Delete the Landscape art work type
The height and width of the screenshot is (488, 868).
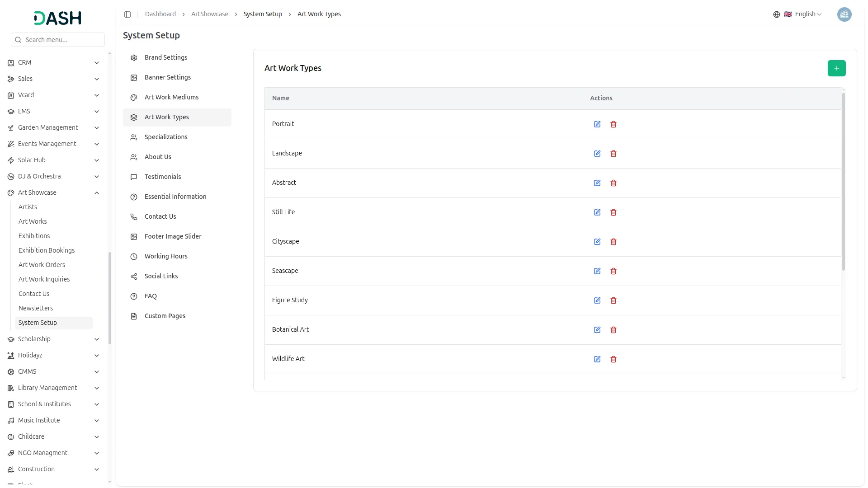pyautogui.click(x=613, y=154)
